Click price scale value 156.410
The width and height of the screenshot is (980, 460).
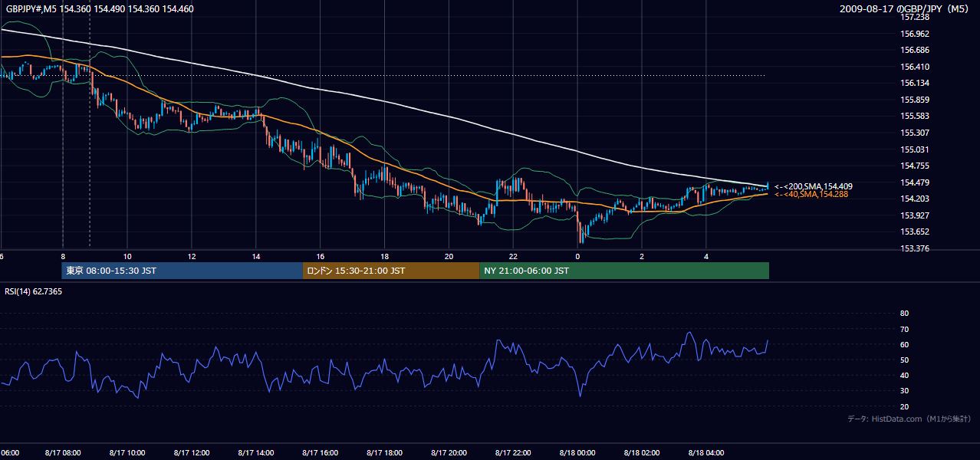tap(914, 67)
